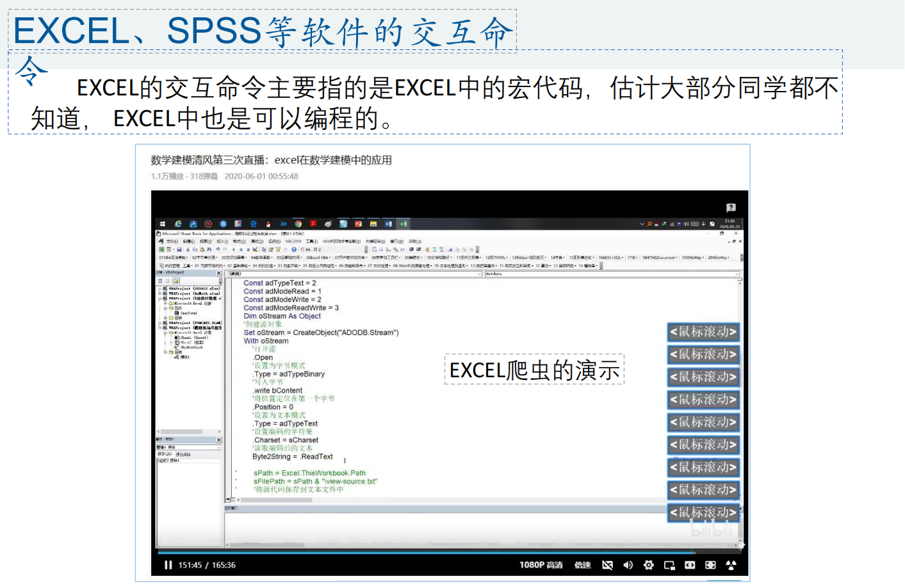Click the video player settings gear
Viewport: 905px width, 588px height.
click(x=649, y=565)
